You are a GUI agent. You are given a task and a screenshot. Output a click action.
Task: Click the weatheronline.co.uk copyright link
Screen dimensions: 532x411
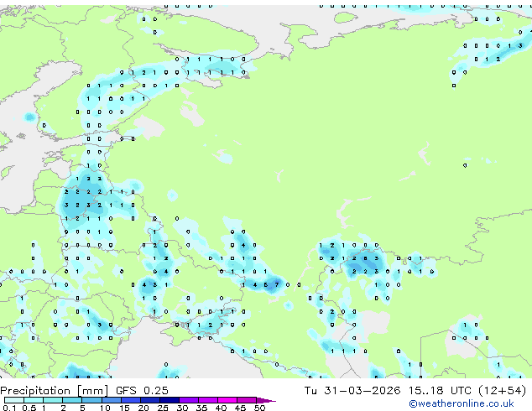click(x=462, y=403)
